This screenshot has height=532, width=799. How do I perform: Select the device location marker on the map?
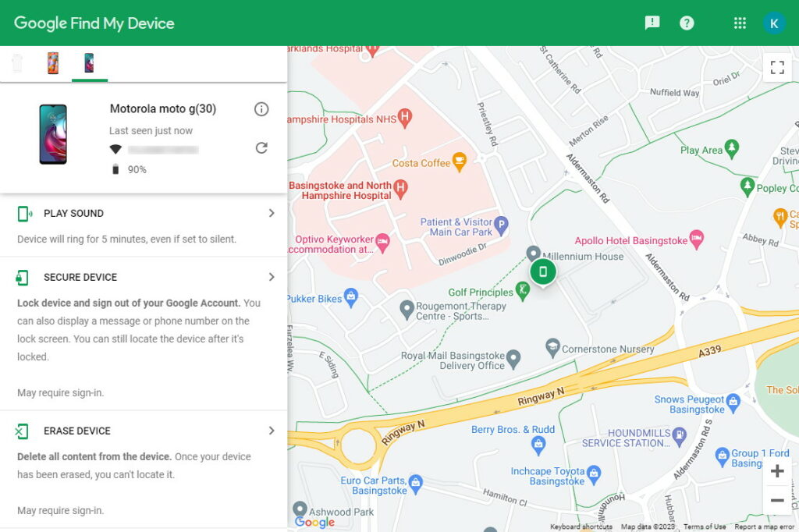click(x=543, y=271)
